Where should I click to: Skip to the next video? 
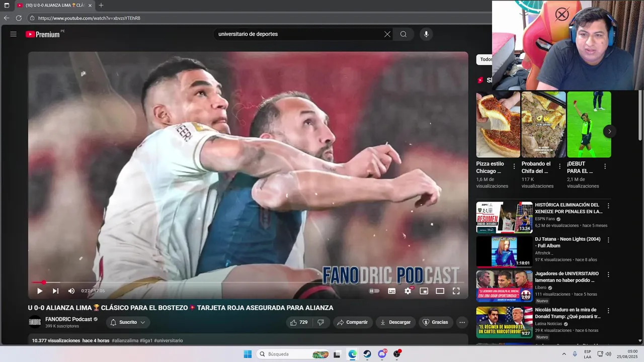55,291
